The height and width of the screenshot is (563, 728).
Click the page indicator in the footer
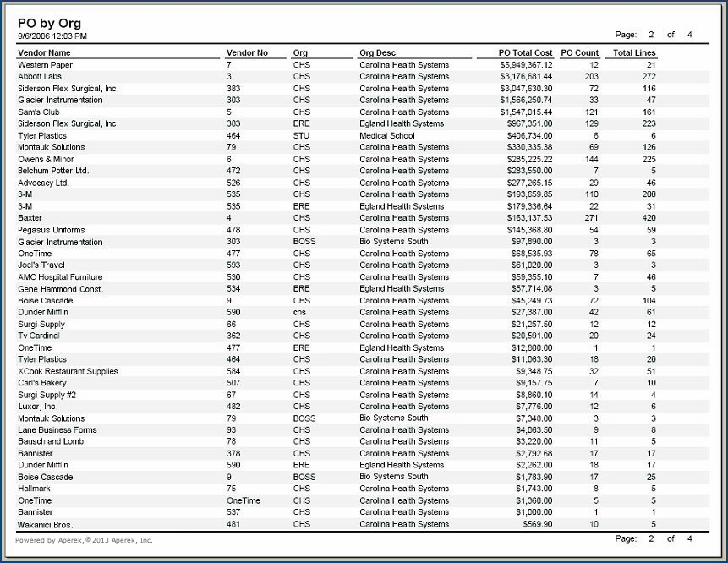click(x=654, y=538)
